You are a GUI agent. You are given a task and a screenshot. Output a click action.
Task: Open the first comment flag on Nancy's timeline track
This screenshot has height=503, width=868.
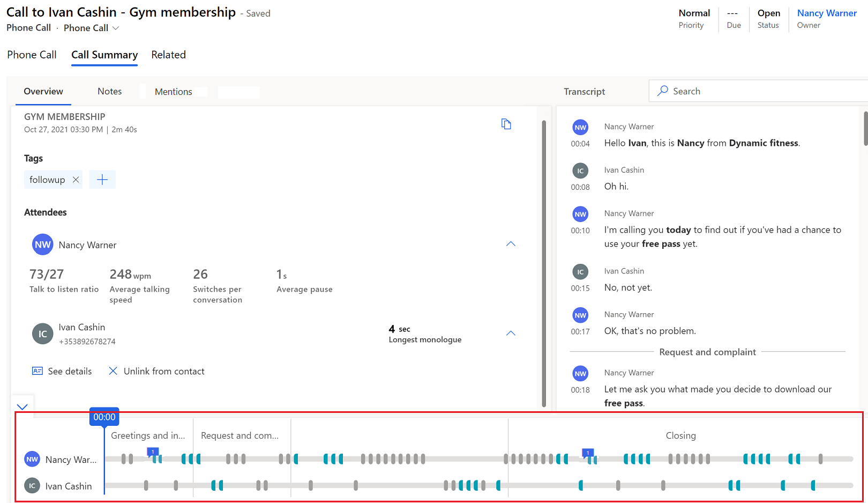pos(153,452)
